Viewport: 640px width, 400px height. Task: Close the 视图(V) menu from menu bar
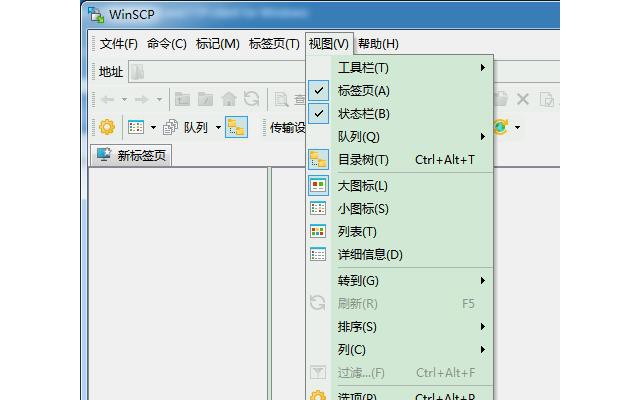(329, 44)
